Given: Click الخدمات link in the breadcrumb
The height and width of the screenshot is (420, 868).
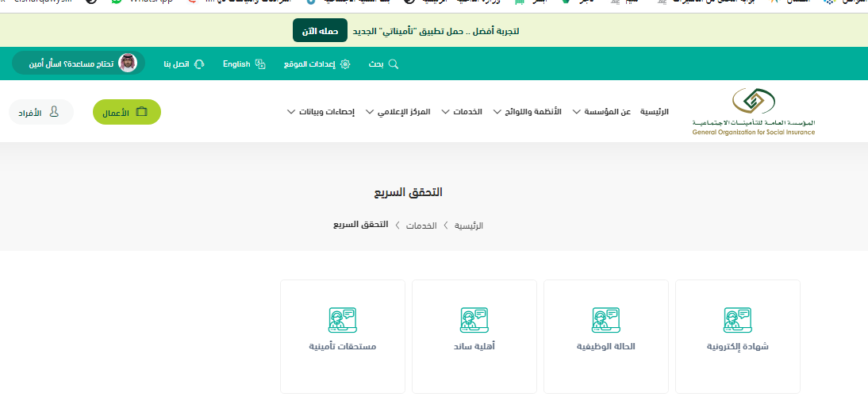Looking at the screenshot, I should click(421, 225).
